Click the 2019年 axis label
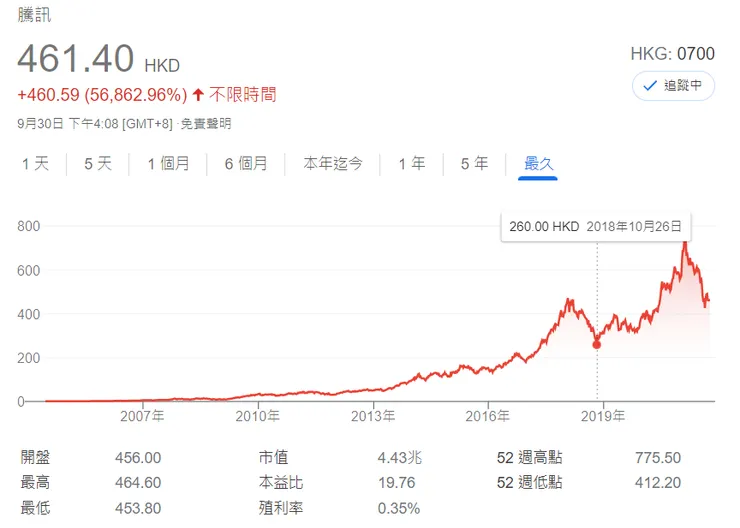740x528 pixels. click(603, 416)
